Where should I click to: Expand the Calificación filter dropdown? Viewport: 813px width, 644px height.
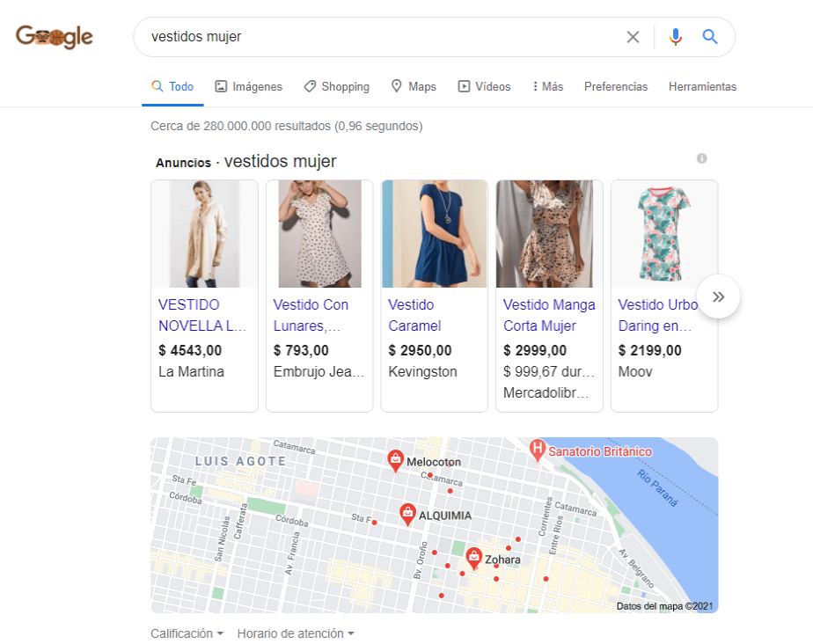coord(187,633)
